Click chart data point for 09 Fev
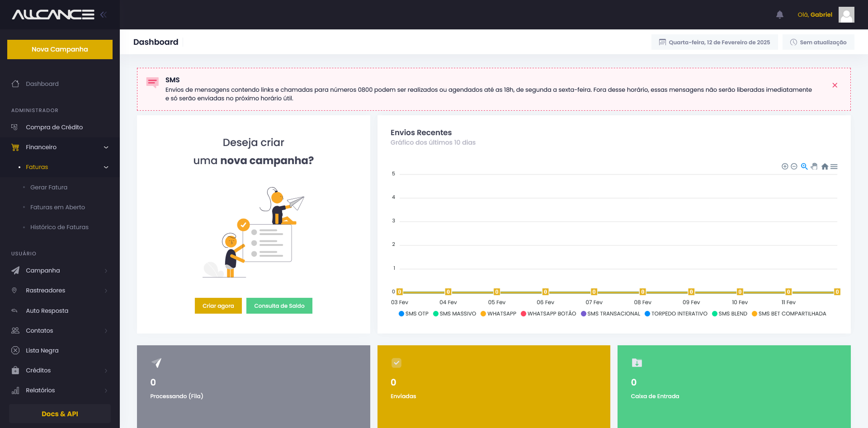The height and width of the screenshot is (428, 868). [x=691, y=292]
